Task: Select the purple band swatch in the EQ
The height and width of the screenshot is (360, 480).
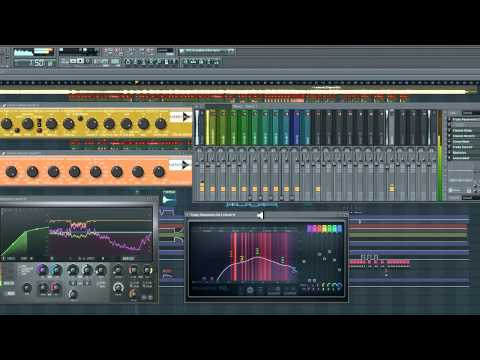Action: point(309,228)
